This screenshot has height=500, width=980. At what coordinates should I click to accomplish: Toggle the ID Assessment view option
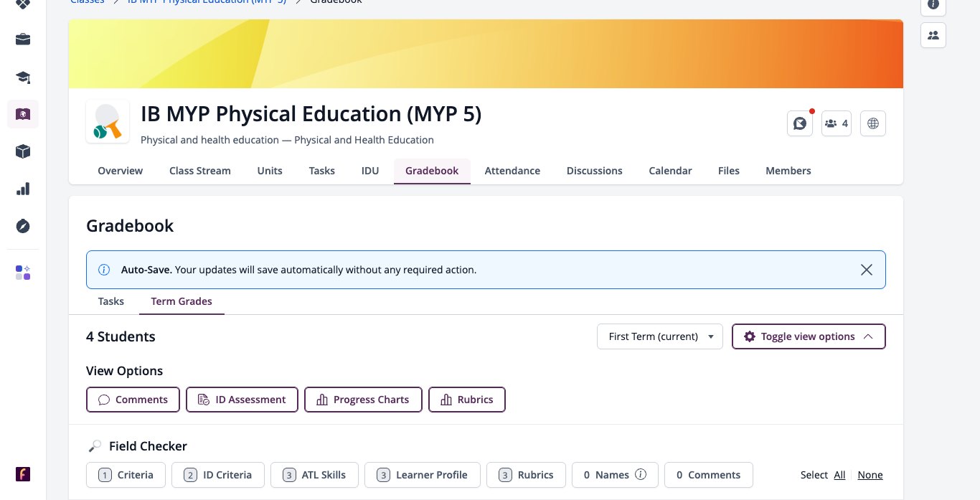[x=242, y=400]
